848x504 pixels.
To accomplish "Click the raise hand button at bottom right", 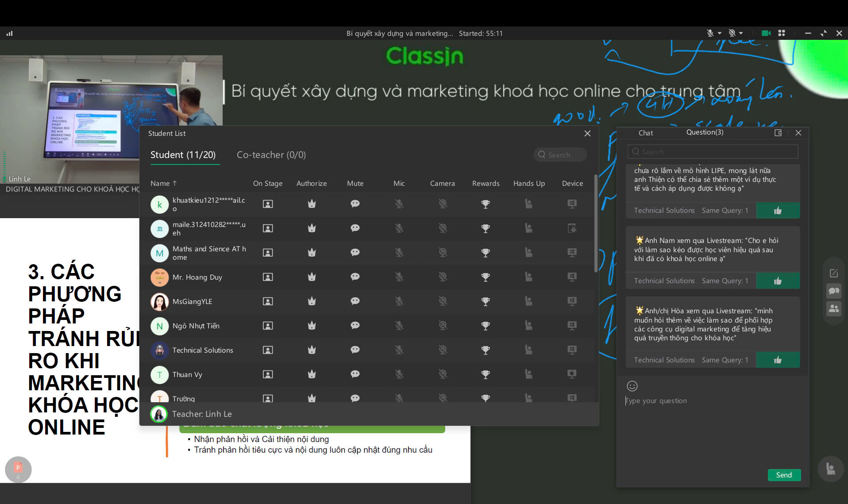I will 831,469.
